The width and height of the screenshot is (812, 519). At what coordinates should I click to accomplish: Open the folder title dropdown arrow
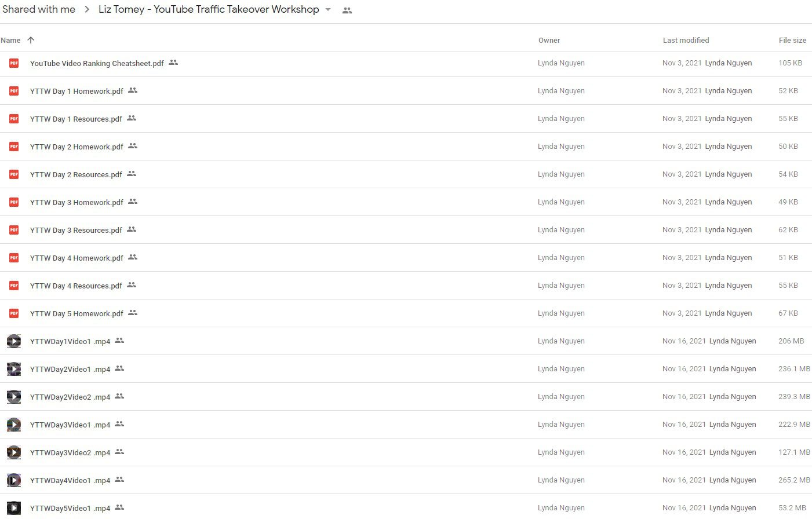click(x=328, y=10)
